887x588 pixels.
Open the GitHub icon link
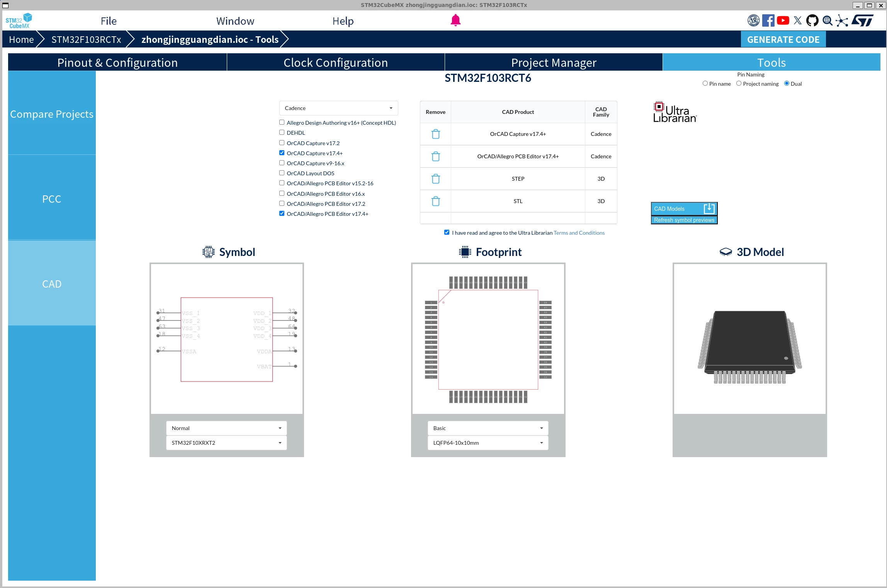(812, 20)
